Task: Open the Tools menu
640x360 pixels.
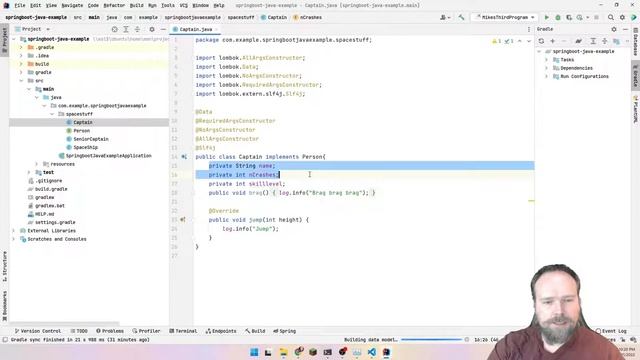Action: point(168,5)
